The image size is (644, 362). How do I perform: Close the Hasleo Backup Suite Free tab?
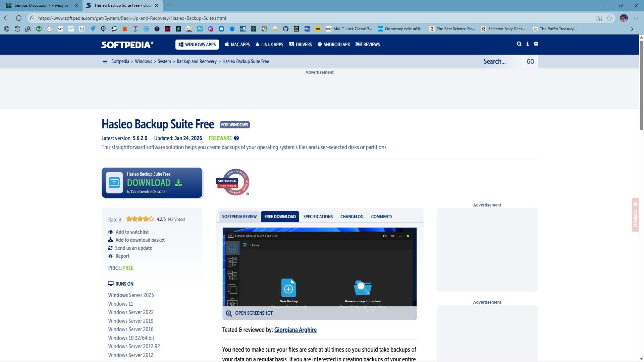pos(156,5)
